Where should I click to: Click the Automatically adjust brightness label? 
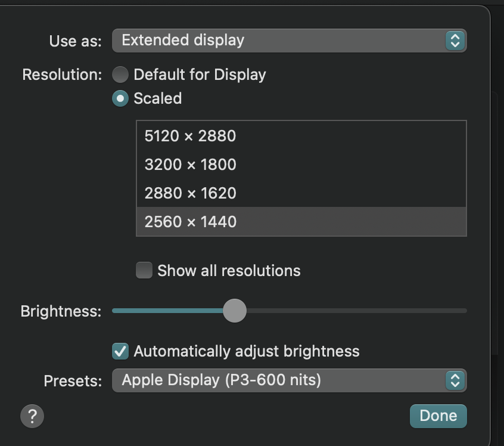(246, 351)
